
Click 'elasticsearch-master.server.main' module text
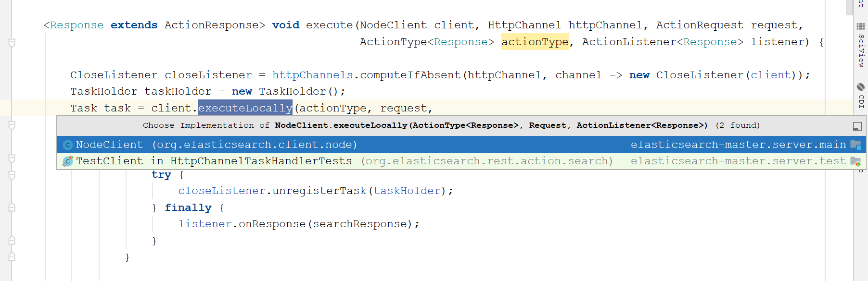tap(738, 145)
